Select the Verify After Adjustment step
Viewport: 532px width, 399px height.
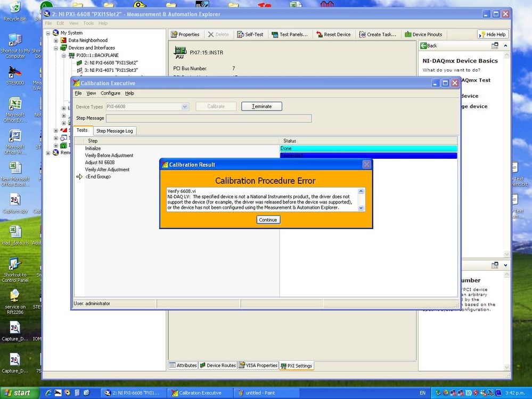(x=107, y=169)
